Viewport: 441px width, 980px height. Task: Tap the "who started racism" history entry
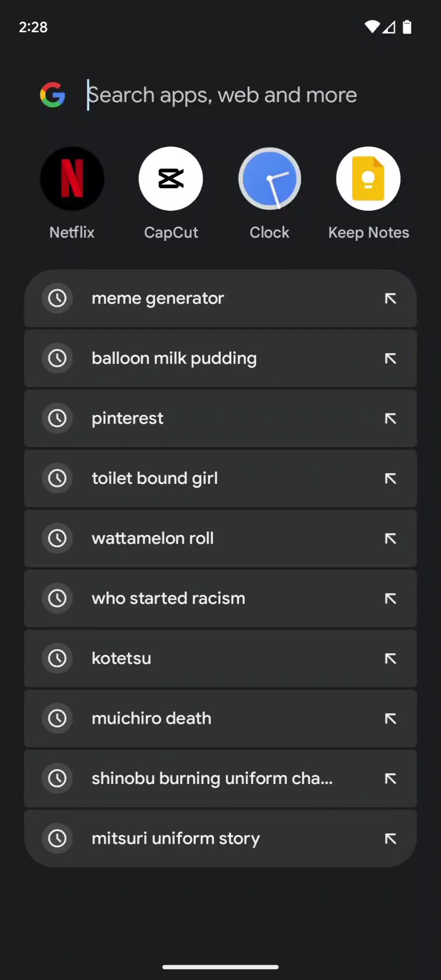[168, 598]
